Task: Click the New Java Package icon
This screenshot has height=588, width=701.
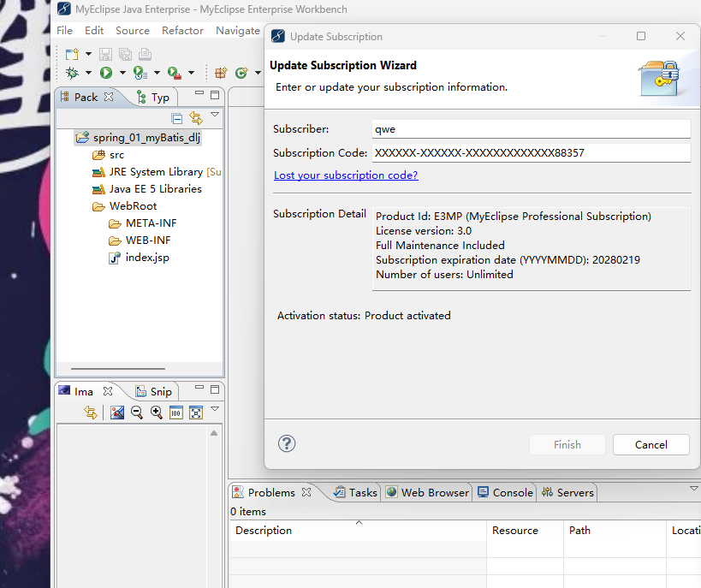Action: (x=222, y=73)
